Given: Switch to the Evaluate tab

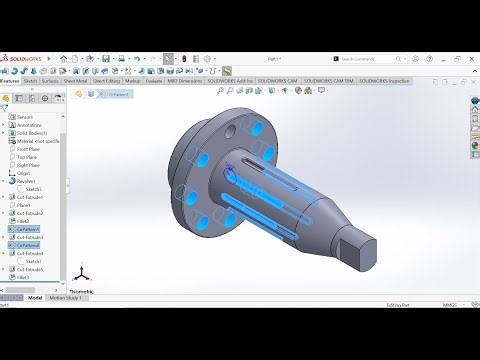Looking at the screenshot, I should tap(154, 81).
